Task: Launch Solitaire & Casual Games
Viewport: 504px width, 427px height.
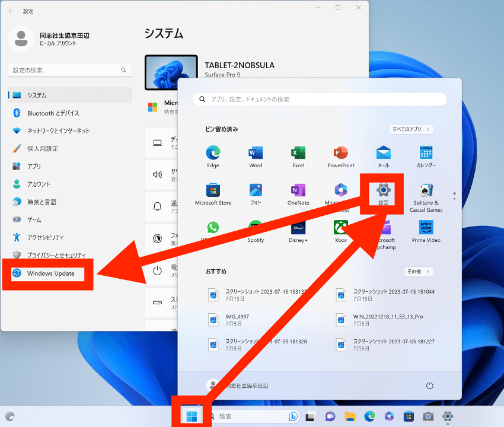Action: click(426, 197)
